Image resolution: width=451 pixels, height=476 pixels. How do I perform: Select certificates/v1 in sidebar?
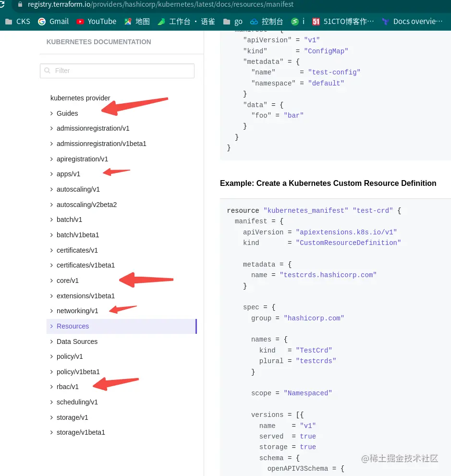77,250
